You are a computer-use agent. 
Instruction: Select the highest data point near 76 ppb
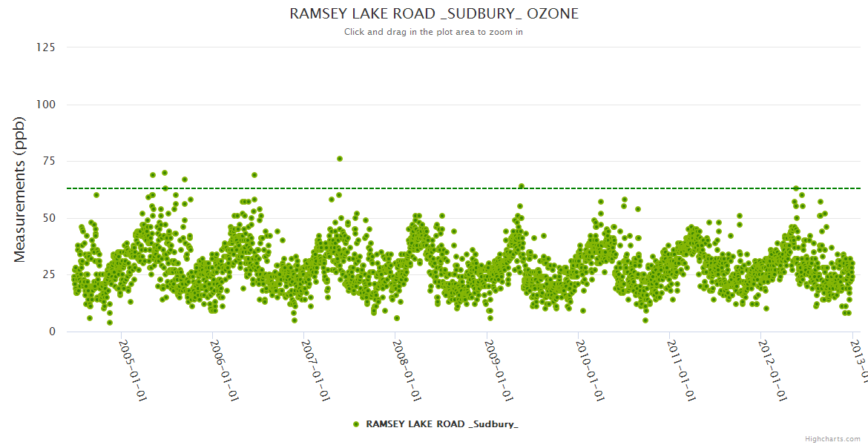pos(340,159)
